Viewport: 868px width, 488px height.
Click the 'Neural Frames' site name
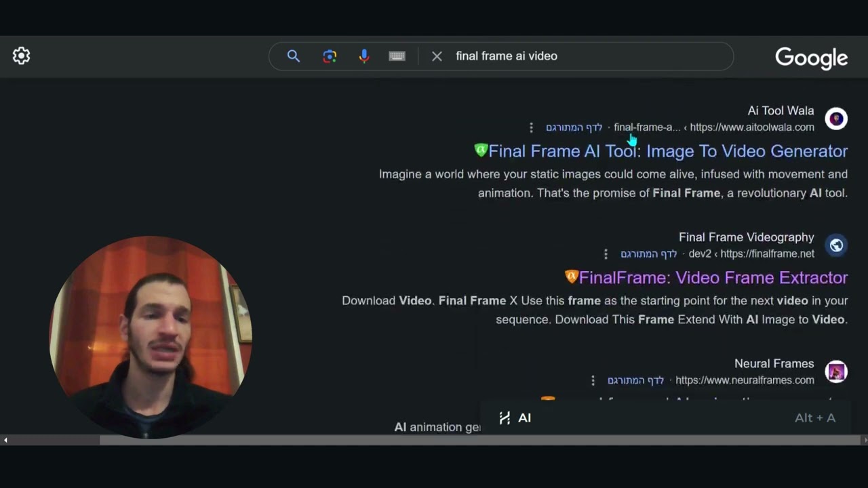(x=774, y=364)
